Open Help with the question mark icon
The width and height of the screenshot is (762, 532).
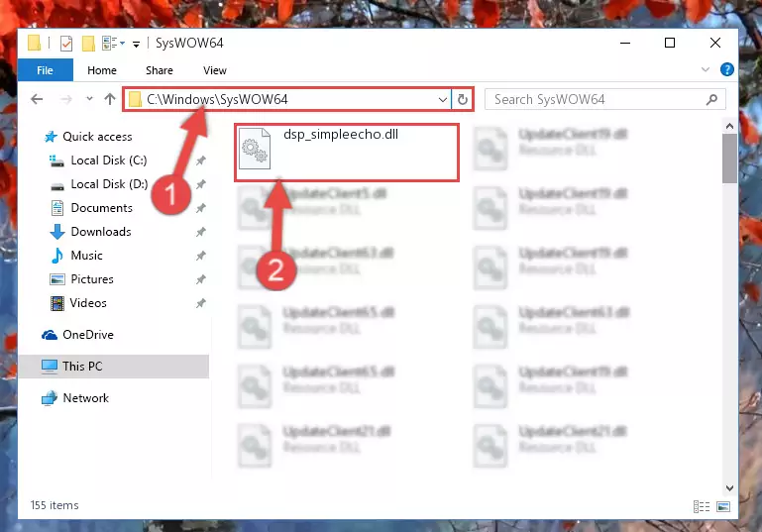(x=726, y=69)
